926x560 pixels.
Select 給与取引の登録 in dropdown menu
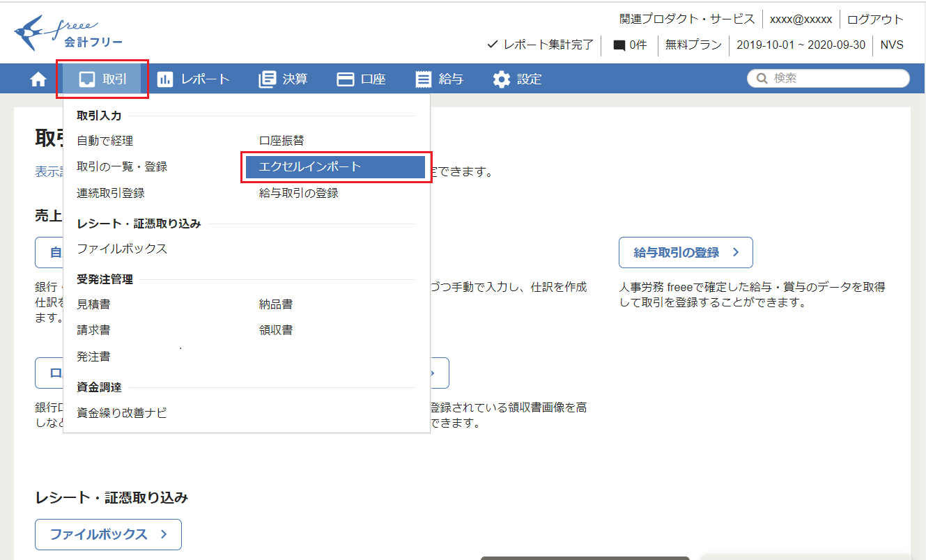point(298,193)
